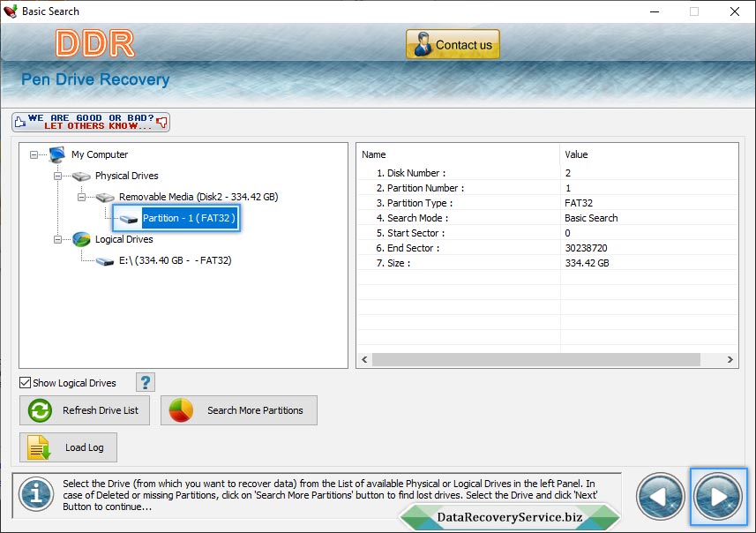Select the '4. Search Mode :' row
Viewport: 756px width, 533px height.
[547, 218]
